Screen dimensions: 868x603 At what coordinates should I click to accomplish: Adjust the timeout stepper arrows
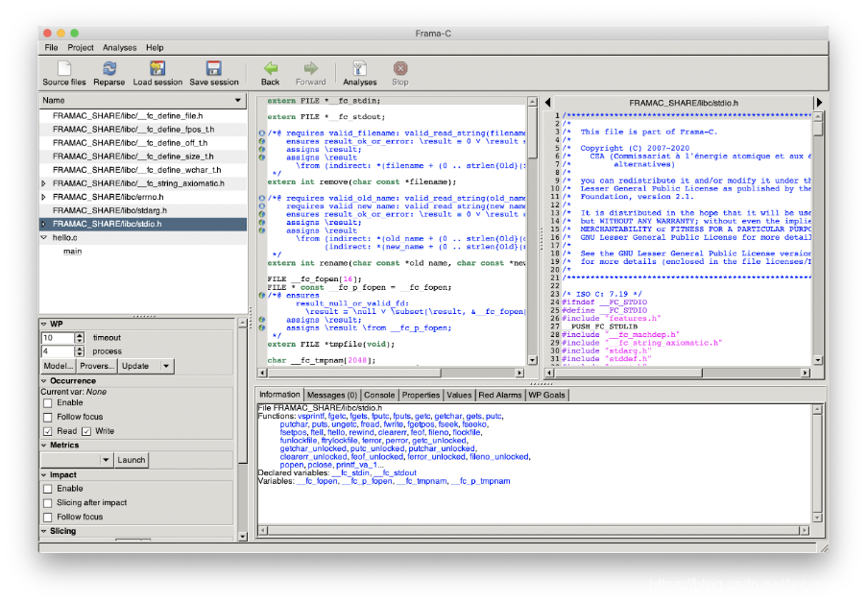coord(80,338)
